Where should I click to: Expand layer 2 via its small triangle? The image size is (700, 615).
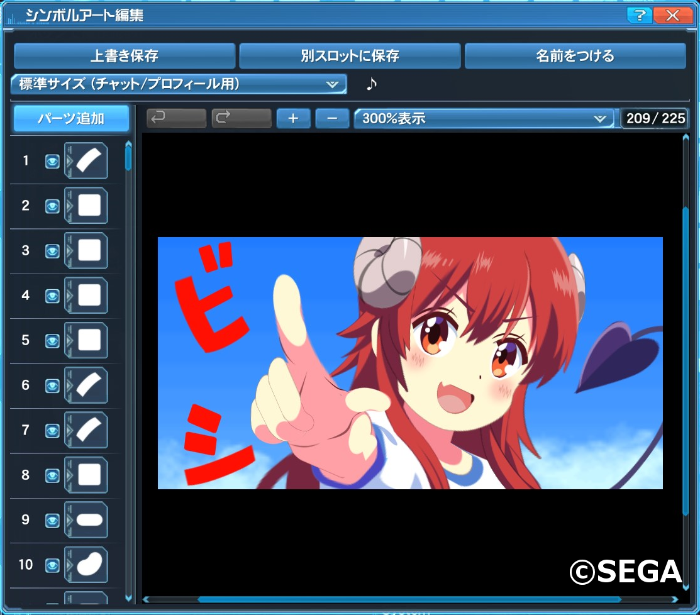pos(69,205)
